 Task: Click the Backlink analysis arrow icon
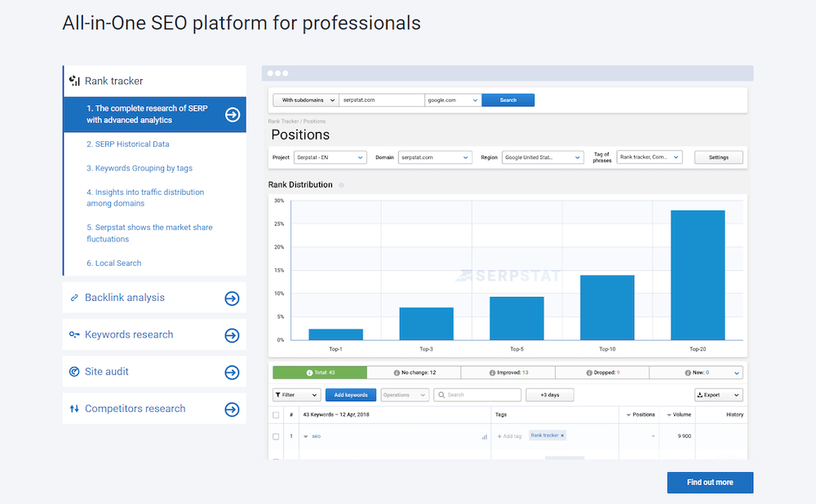pyautogui.click(x=233, y=298)
